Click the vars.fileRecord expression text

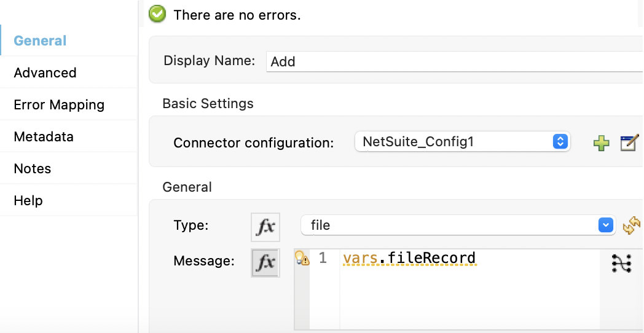(409, 258)
